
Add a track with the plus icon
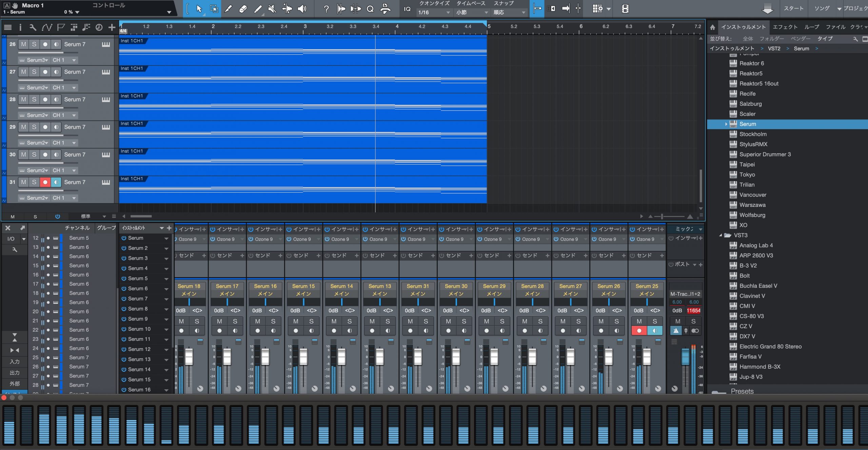pyautogui.click(x=112, y=27)
